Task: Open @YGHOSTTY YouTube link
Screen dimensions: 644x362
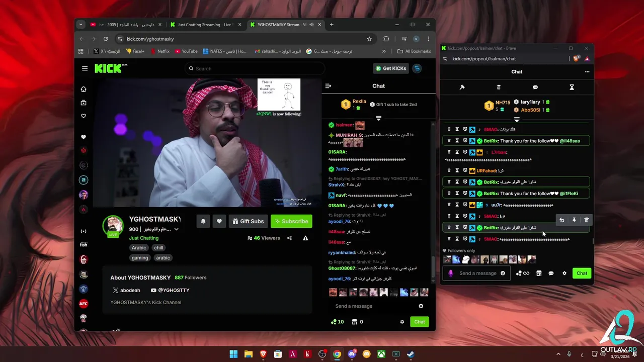Action: tap(170, 290)
